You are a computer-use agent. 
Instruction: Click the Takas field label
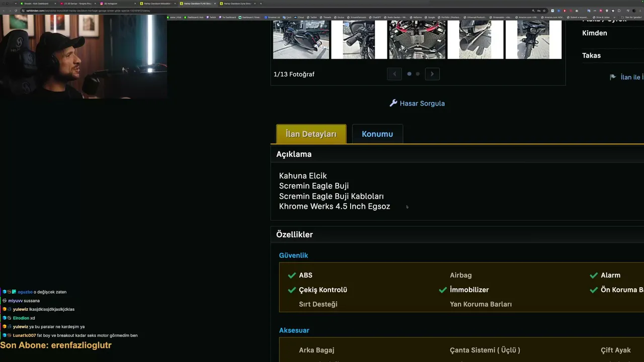[x=591, y=55]
